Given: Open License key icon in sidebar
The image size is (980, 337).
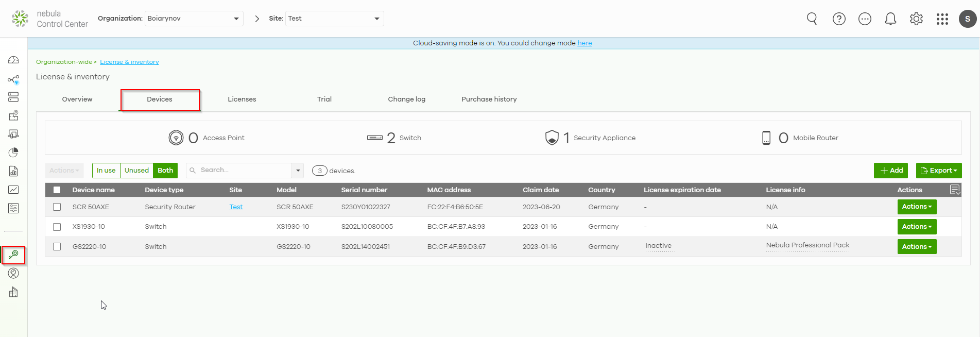Looking at the screenshot, I should (x=13, y=255).
